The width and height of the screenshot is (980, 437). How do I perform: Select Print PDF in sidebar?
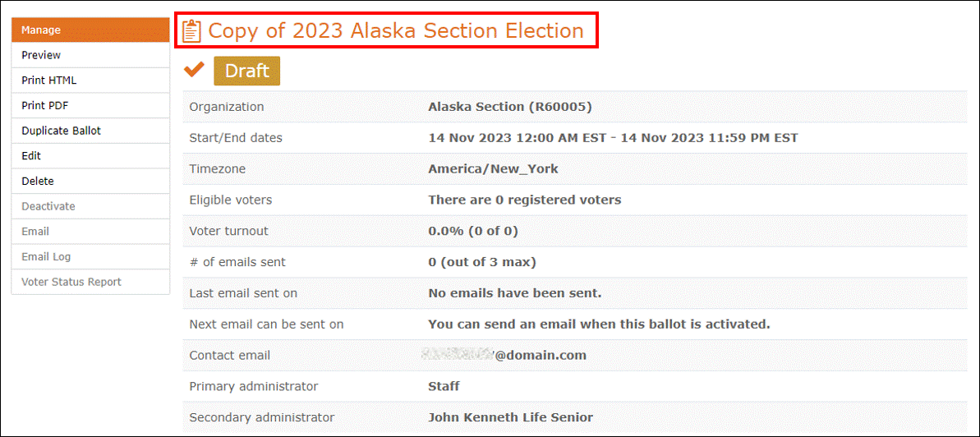click(90, 106)
